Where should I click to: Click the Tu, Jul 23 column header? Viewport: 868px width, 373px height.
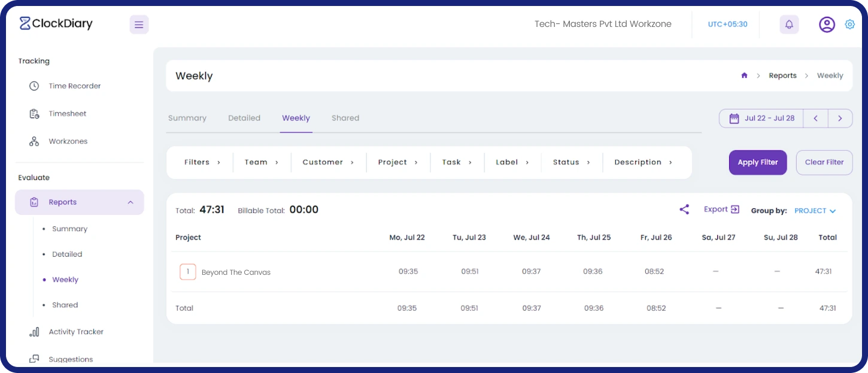click(x=469, y=238)
